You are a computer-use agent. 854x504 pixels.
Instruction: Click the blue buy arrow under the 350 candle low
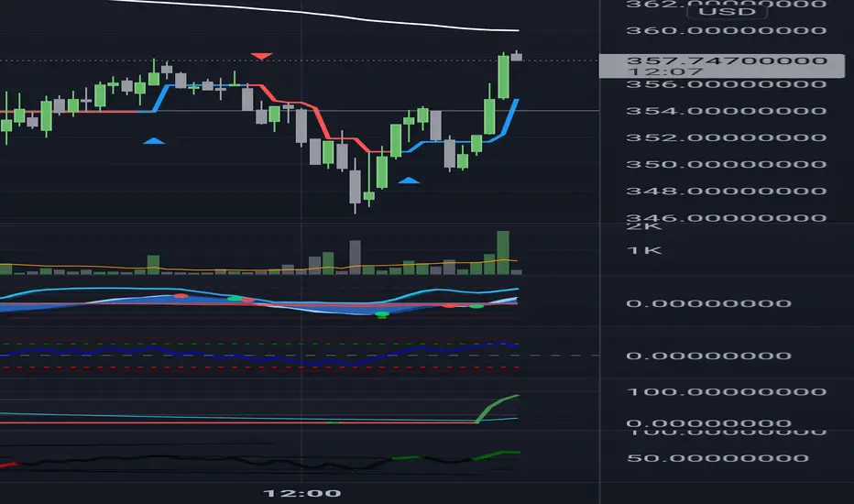409,181
